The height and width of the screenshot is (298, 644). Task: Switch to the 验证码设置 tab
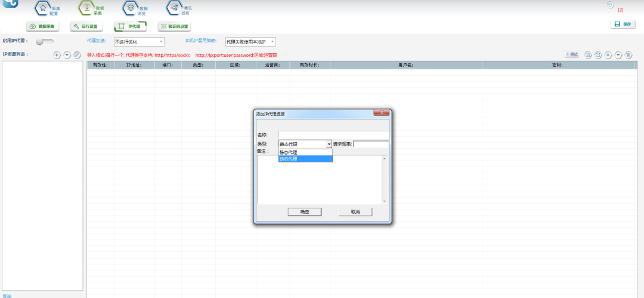click(175, 26)
